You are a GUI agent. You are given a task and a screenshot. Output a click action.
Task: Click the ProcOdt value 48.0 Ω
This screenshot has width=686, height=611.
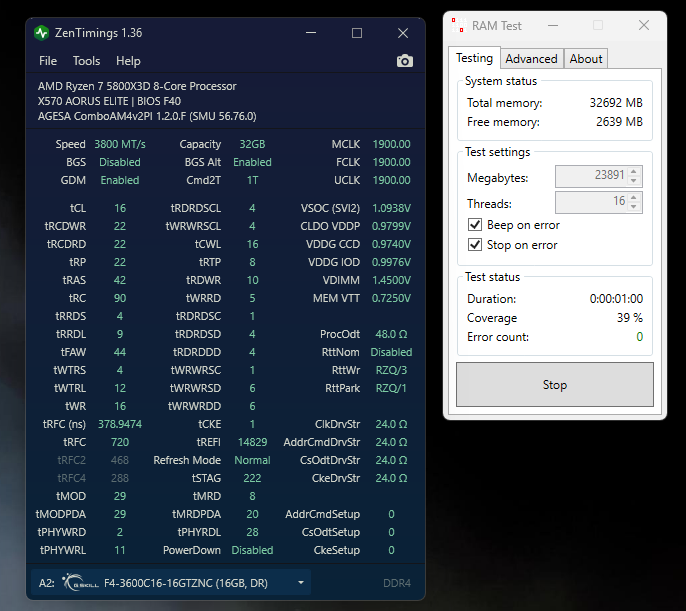coord(391,334)
